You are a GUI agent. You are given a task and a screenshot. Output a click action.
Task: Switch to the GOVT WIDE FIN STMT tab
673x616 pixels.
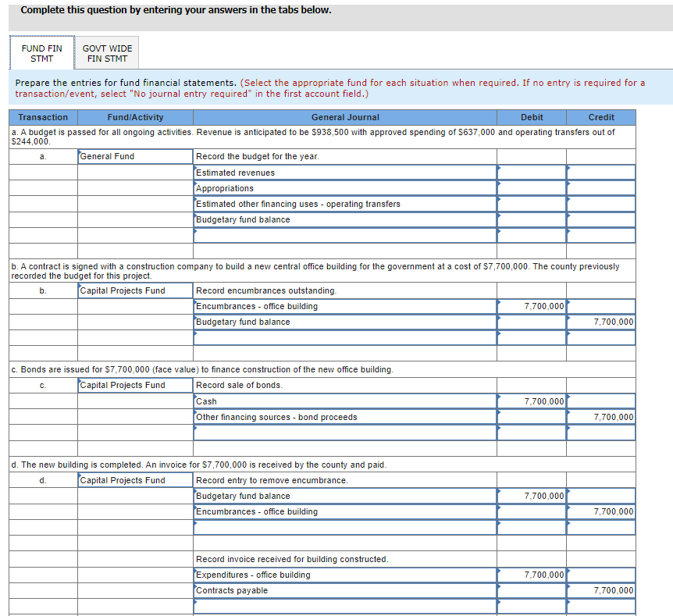point(107,53)
